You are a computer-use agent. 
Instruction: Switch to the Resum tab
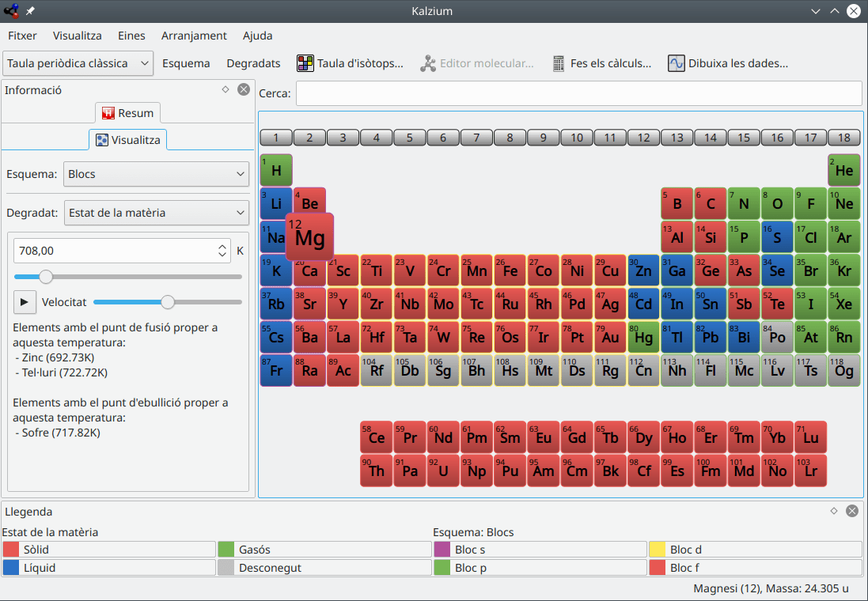click(128, 113)
